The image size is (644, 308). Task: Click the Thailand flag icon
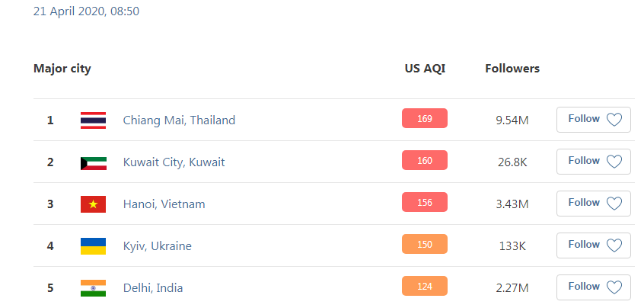(x=93, y=120)
